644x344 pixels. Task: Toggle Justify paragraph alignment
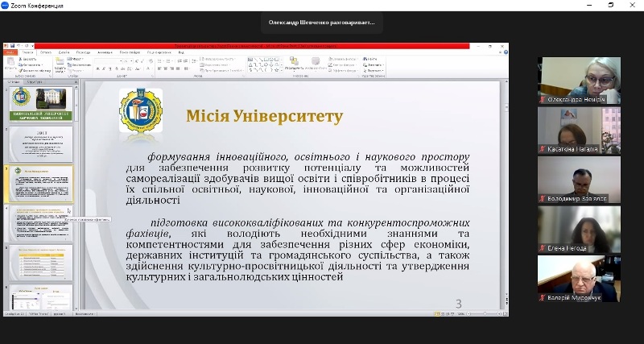pyautogui.click(x=178, y=68)
